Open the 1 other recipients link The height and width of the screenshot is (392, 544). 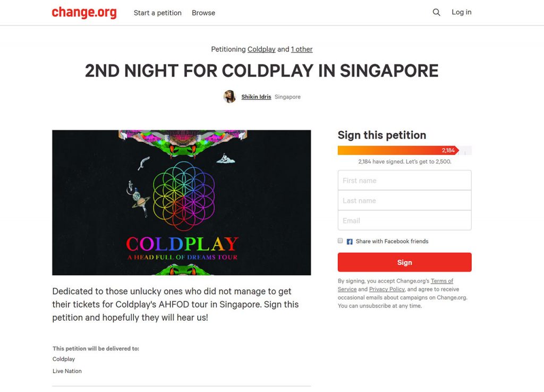[x=302, y=49]
